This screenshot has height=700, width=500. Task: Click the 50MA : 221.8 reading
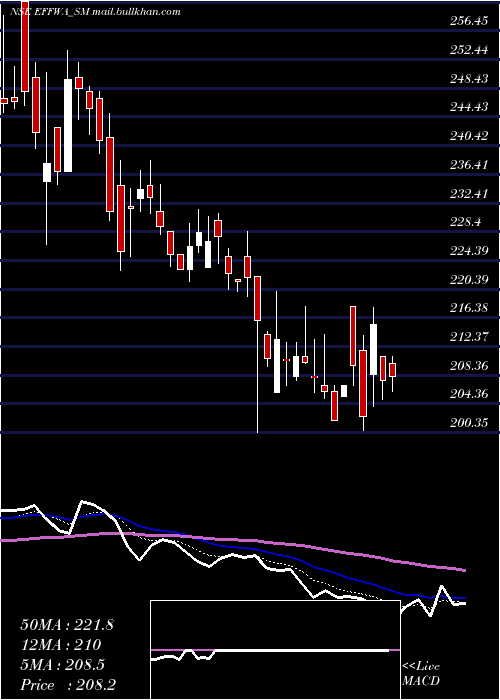point(67,625)
